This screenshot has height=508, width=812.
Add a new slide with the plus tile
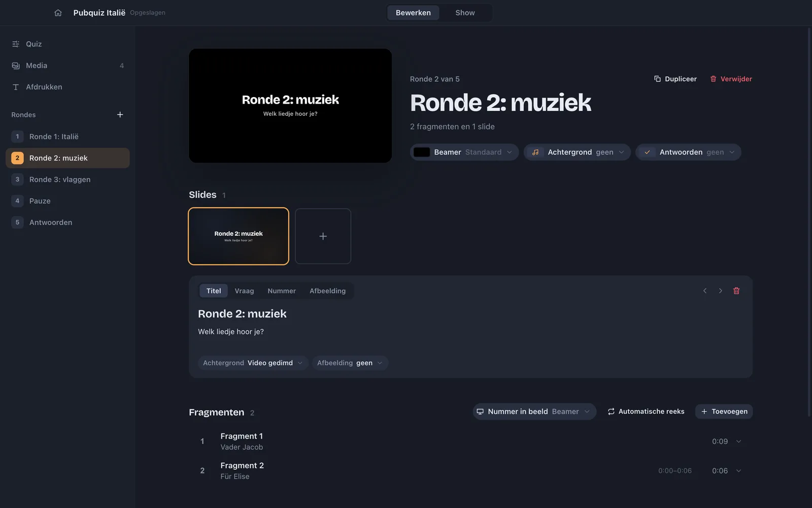tap(323, 236)
